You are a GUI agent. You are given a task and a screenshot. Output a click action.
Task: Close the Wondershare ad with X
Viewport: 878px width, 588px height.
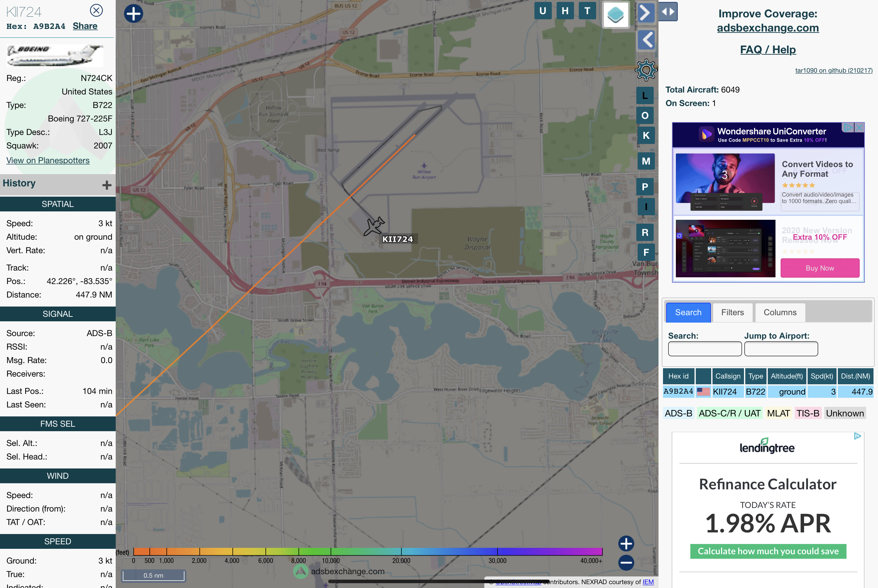coord(859,128)
